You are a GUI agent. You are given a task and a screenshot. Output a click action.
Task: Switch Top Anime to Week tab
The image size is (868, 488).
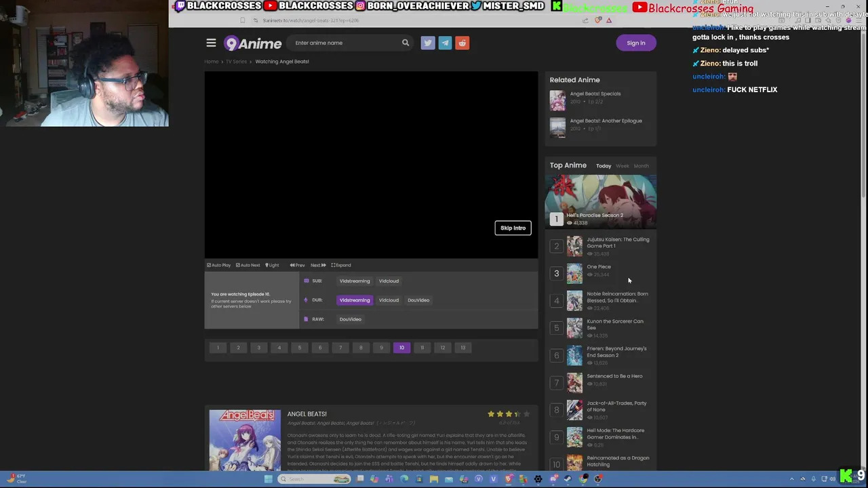click(623, 166)
